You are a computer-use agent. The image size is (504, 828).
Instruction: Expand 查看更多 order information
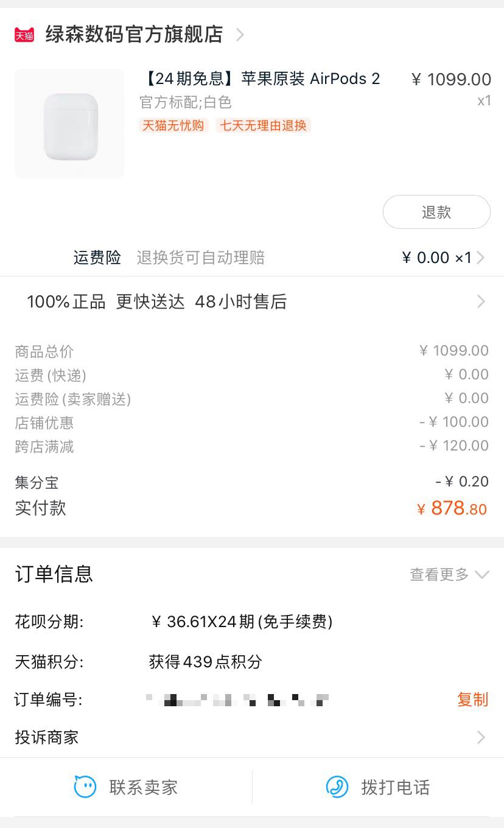click(439, 574)
